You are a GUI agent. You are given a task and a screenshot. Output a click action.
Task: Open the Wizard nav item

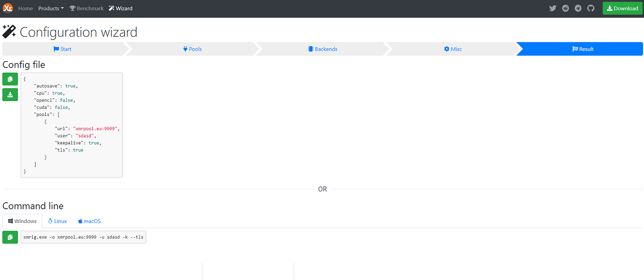[121, 8]
